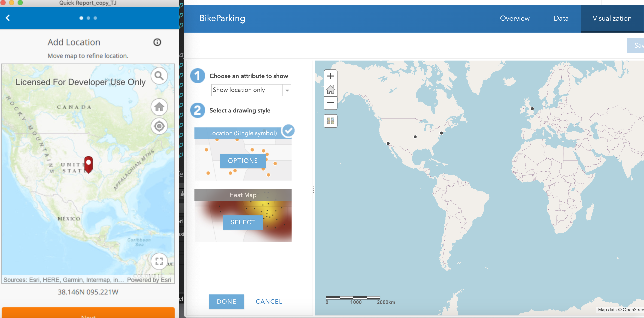Click Select a drawing style heading
This screenshot has height=318, width=644.
[x=240, y=111]
